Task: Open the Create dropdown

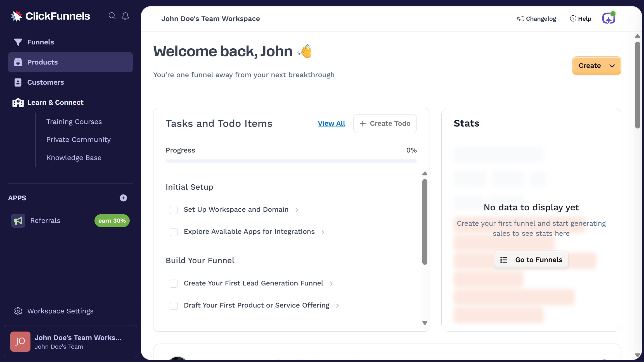Action: click(x=596, y=65)
